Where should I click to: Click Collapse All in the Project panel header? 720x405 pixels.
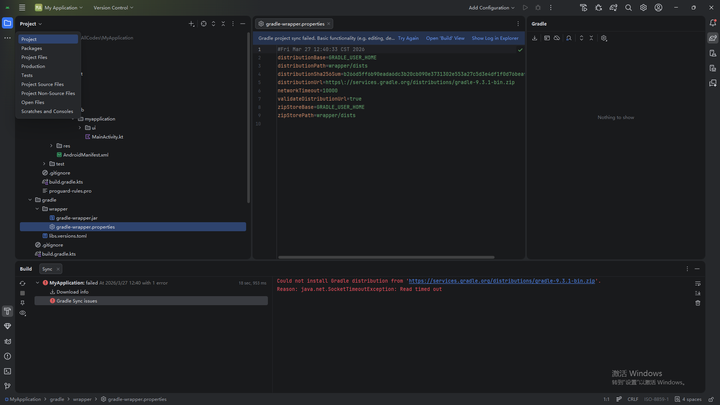click(223, 23)
